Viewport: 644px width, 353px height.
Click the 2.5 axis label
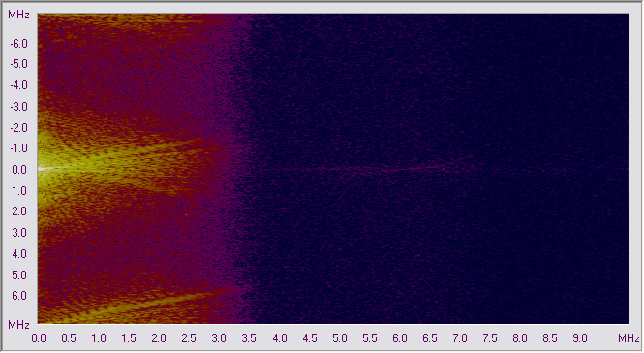click(189, 338)
